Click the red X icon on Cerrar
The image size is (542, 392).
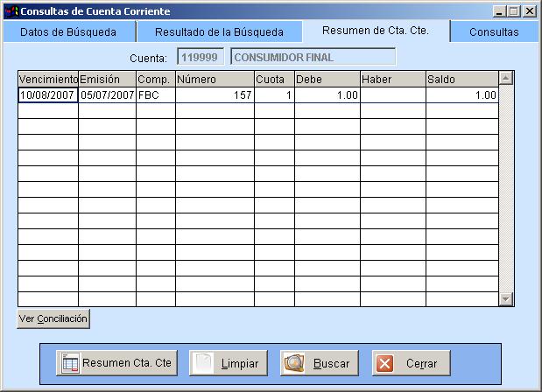click(385, 363)
